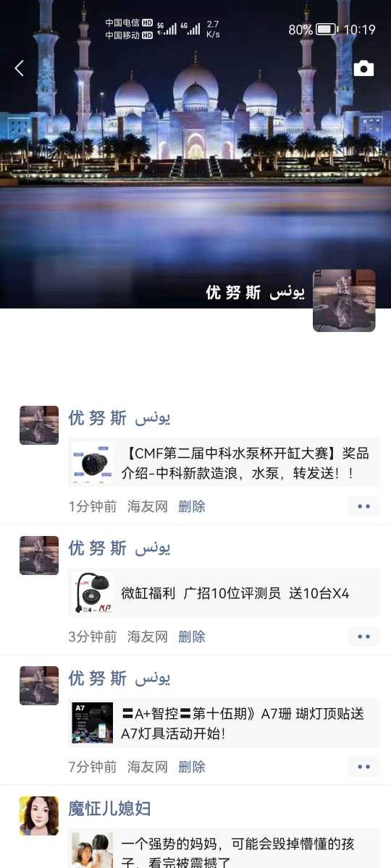Viewport: 391px width, 868px height.
Task: Delete the post from 3分钟前
Action: [192, 637]
